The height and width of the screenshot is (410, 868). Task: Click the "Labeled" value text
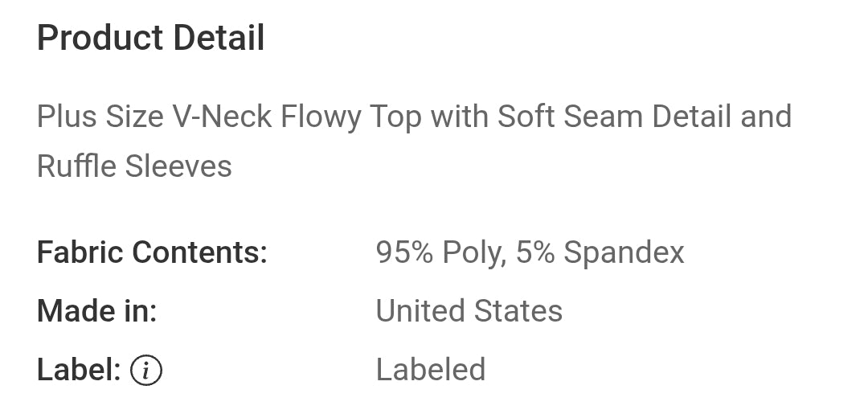coord(431,370)
